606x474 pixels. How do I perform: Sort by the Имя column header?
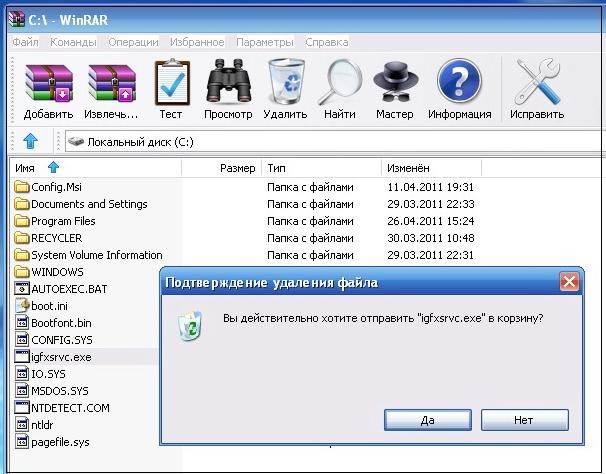point(95,168)
